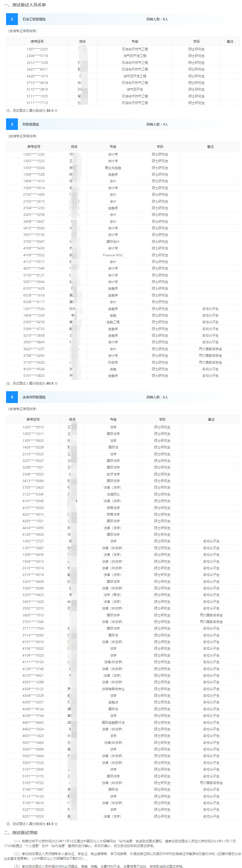Image resolution: width=242 pixels, height=868 pixels.
Task: Select the Finance MSC major cell
Action: coord(113,255)
